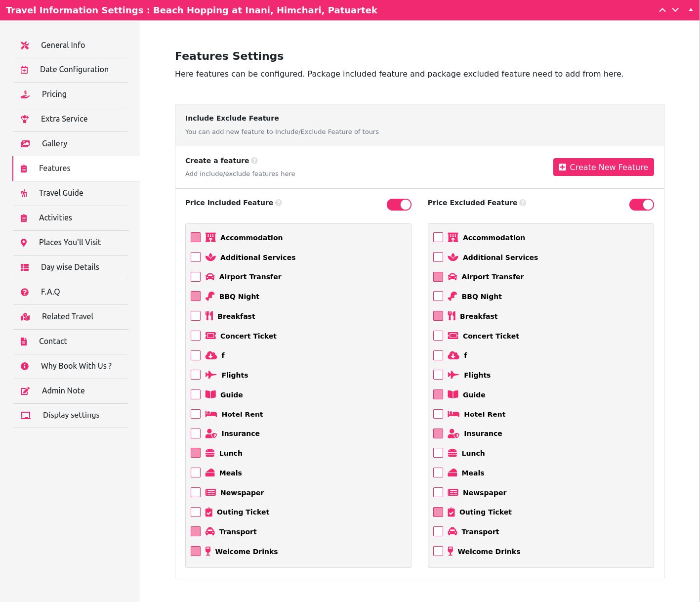
Task: Click the Travel Guide hiker icon
Action: pos(24,193)
